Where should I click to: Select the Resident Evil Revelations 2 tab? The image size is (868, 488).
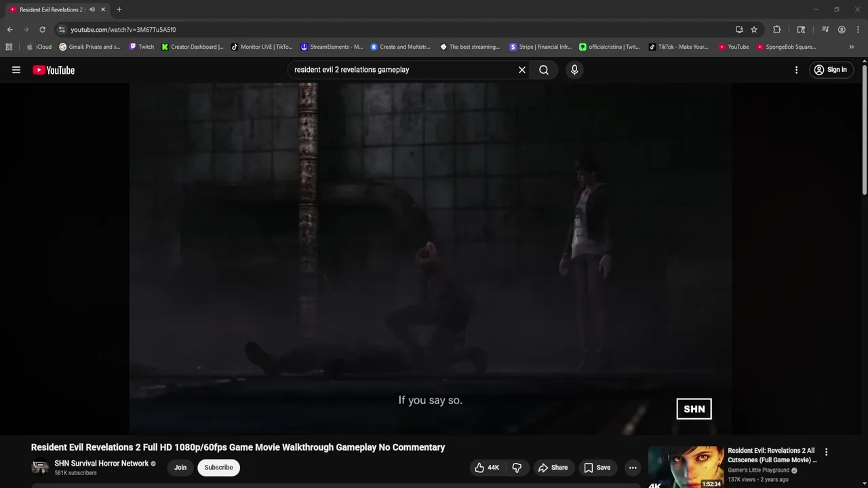(x=51, y=9)
